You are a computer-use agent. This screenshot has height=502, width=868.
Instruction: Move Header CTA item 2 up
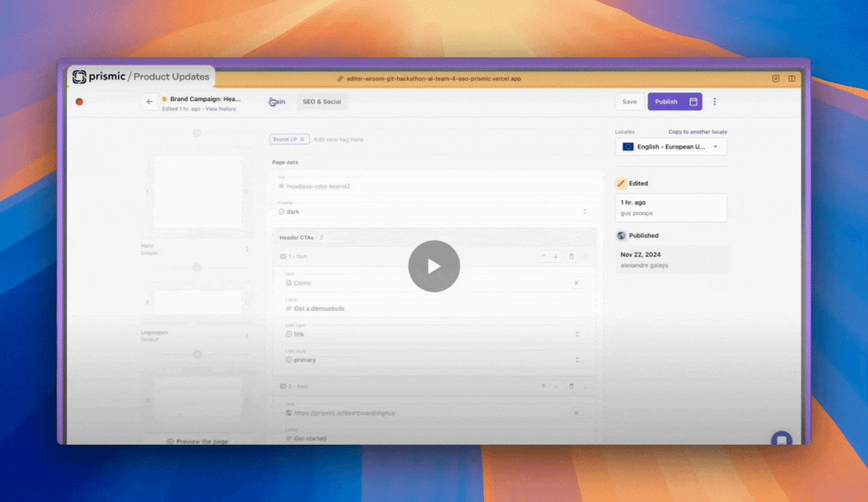click(x=543, y=386)
